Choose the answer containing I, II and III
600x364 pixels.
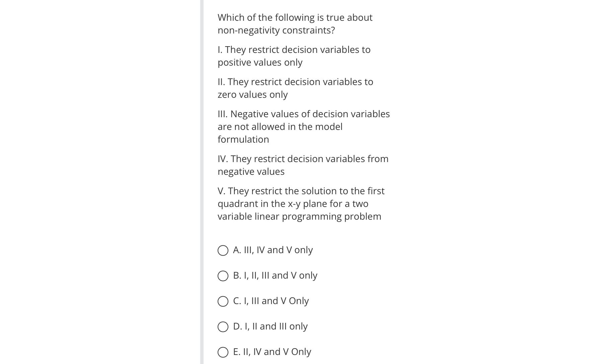pyautogui.click(x=270, y=326)
